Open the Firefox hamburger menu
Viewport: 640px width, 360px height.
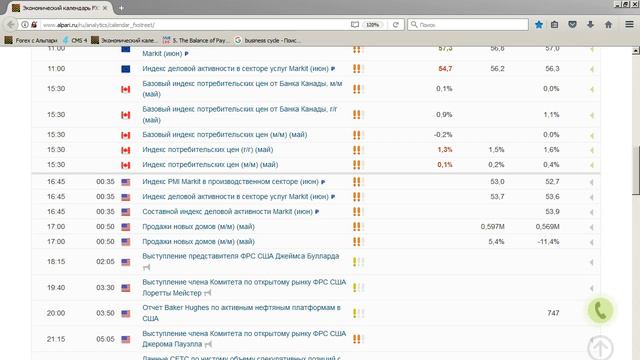coord(629,25)
